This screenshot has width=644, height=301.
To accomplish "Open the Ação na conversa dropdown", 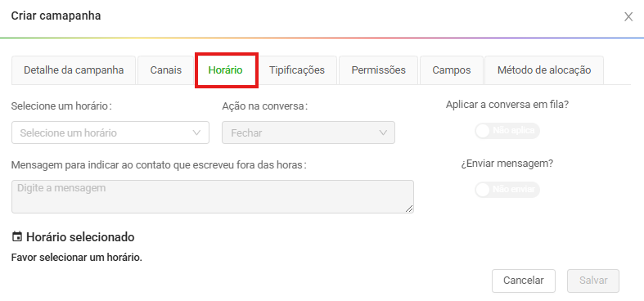I will 308,133.
